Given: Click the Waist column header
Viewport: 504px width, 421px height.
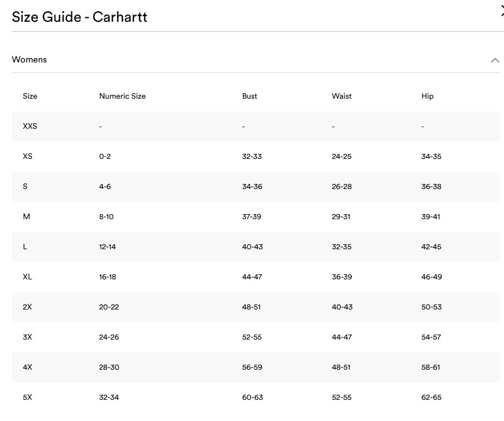Looking at the screenshot, I should [341, 96].
